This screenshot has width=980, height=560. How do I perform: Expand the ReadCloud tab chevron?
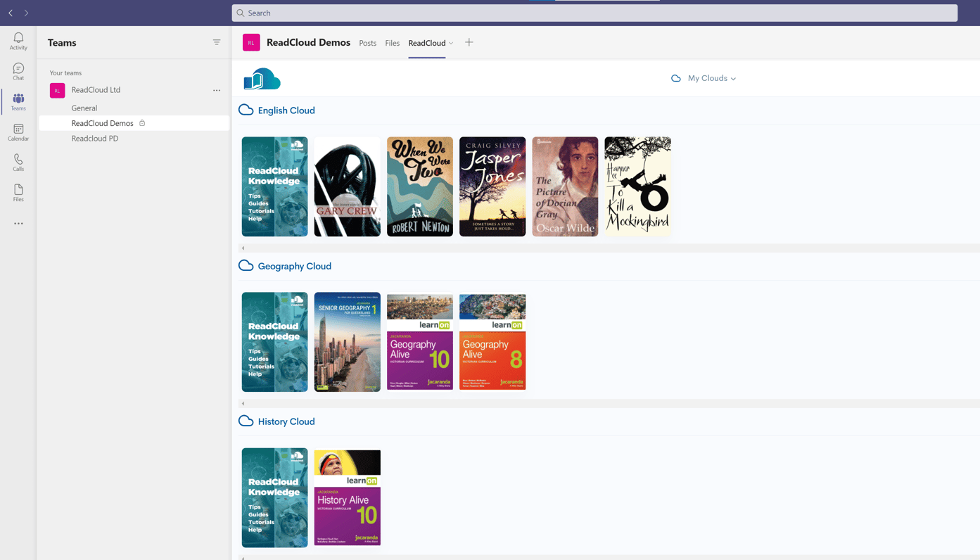(x=451, y=42)
